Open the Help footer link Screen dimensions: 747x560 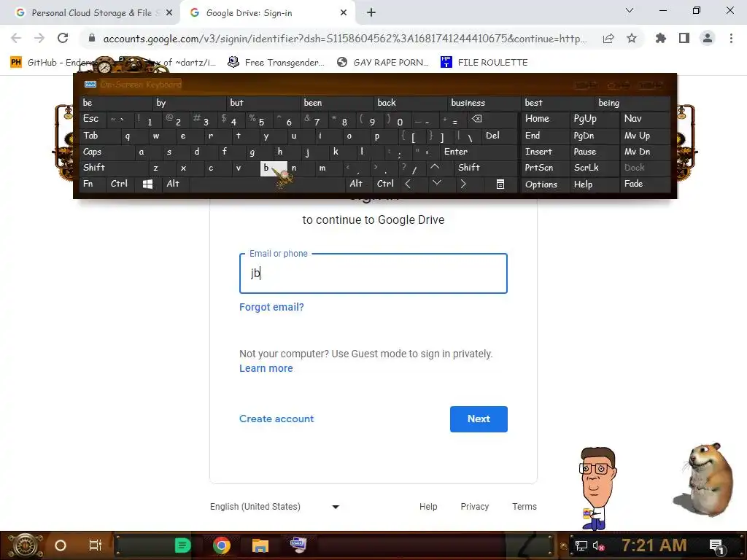click(x=428, y=507)
